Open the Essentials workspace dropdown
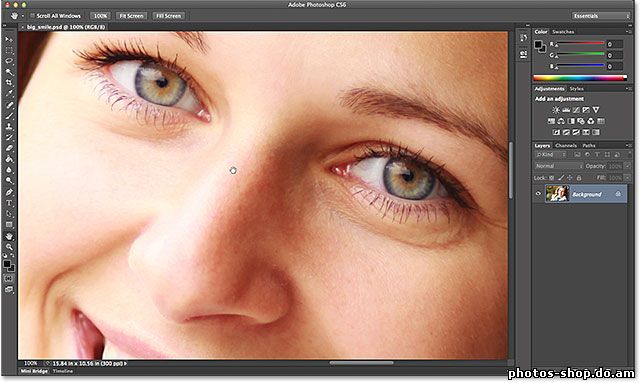 (601, 16)
